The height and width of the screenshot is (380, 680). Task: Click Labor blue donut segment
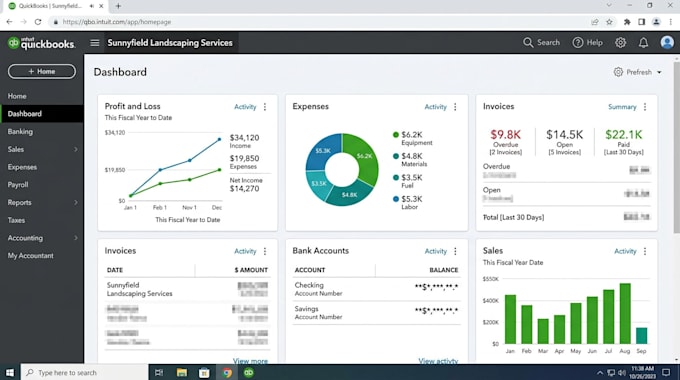pos(324,151)
